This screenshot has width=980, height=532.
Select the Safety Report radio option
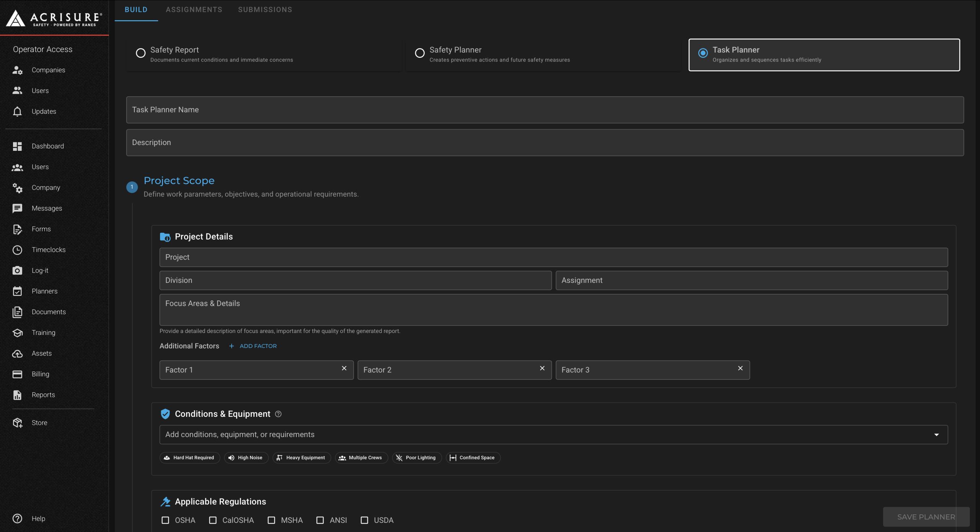[141, 53]
